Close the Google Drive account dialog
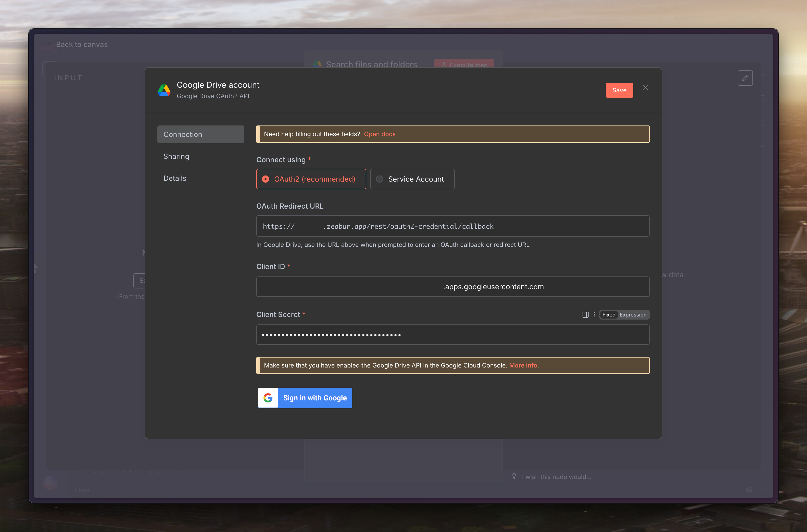Viewport: 807px width, 532px height. pyautogui.click(x=645, y=88)
